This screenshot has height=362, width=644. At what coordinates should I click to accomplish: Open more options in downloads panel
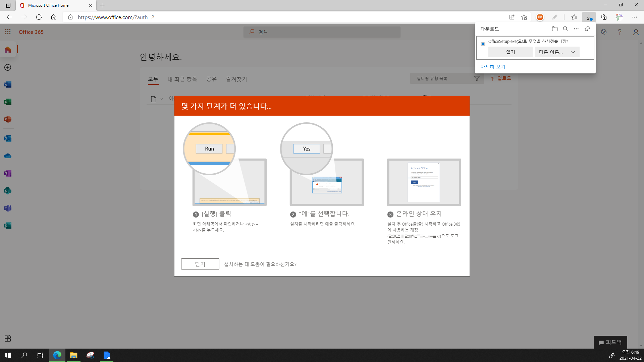[x=576, y=29]
